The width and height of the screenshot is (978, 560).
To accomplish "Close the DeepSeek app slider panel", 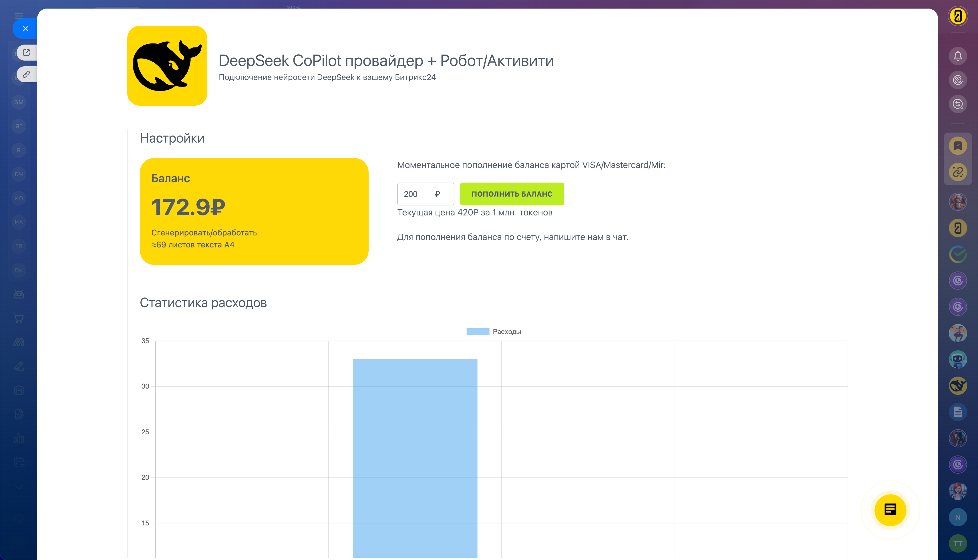I will pyautogui.click(x=25, y=29).
